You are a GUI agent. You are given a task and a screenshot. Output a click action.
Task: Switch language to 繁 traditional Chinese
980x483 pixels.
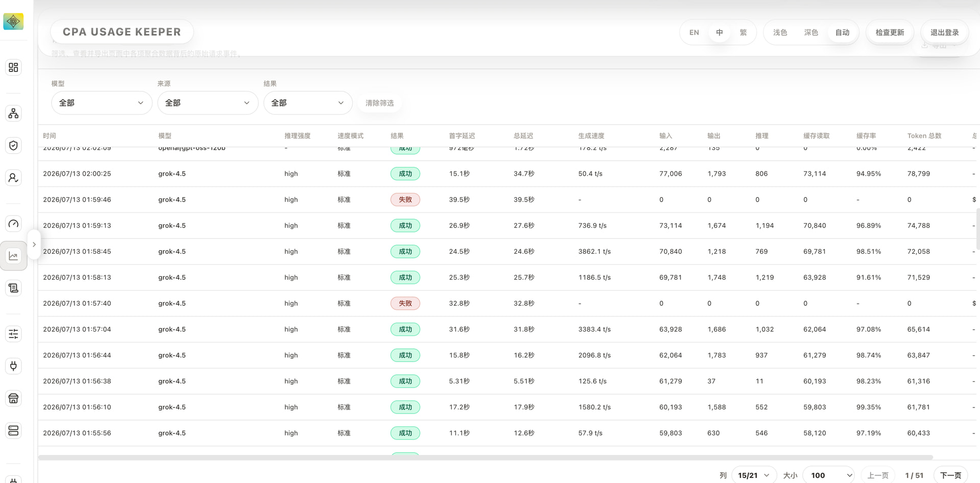coord(743,33)
